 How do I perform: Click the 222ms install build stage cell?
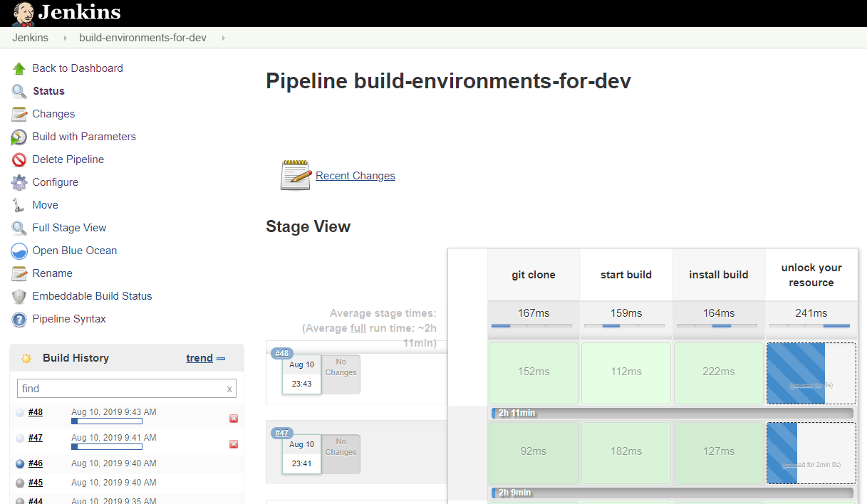click(719, 373)
